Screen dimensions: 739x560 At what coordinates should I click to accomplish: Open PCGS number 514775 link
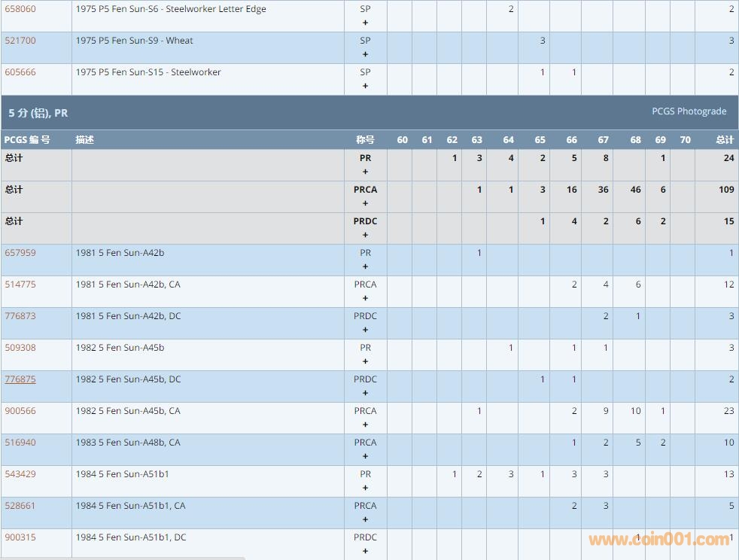pyautogui.click(x=20, y=285)
